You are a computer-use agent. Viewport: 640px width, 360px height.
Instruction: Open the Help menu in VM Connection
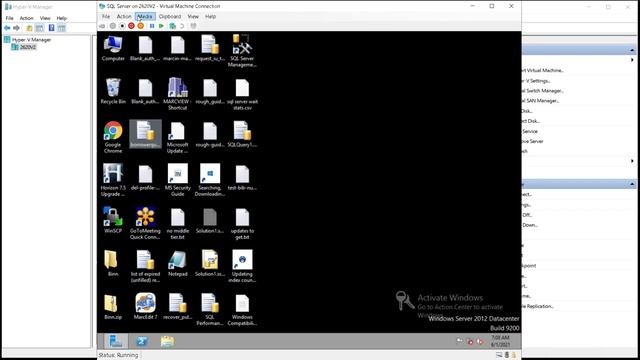click(210, 16)
